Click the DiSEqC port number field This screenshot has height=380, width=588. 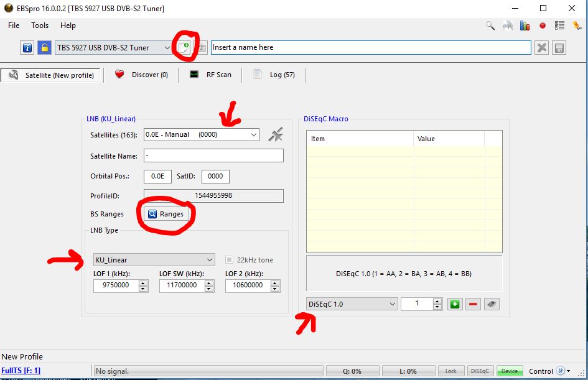click(x=417, y=304)
